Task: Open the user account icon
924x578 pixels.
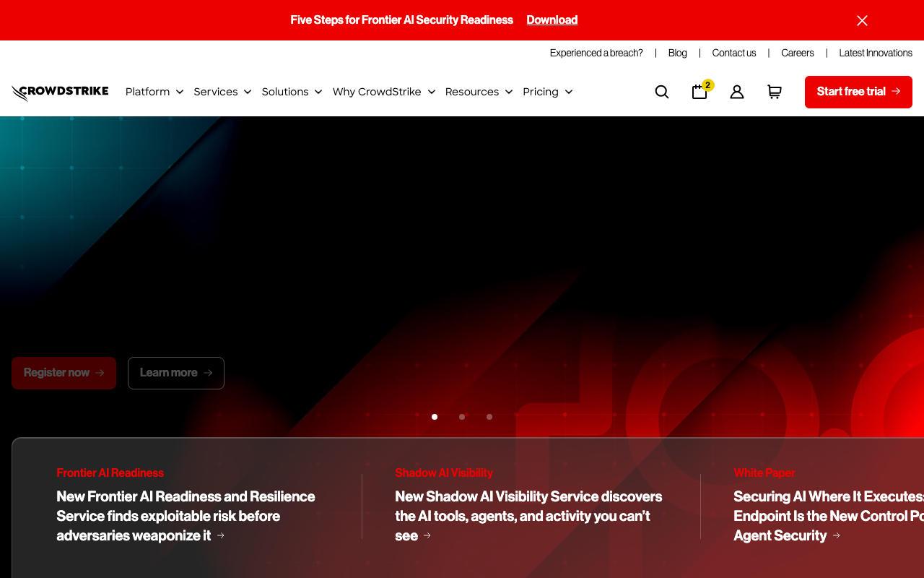Action: coord(736,92)
